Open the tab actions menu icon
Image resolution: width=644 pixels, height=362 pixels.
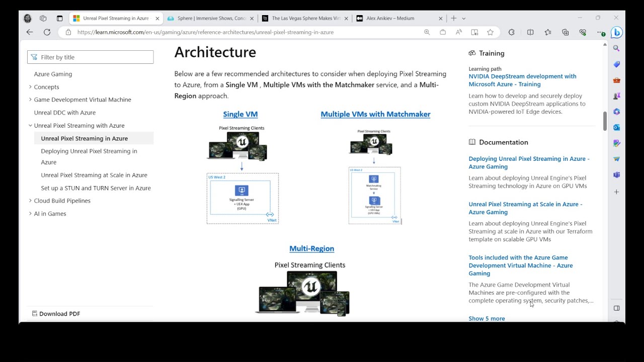tap(59, 18)
